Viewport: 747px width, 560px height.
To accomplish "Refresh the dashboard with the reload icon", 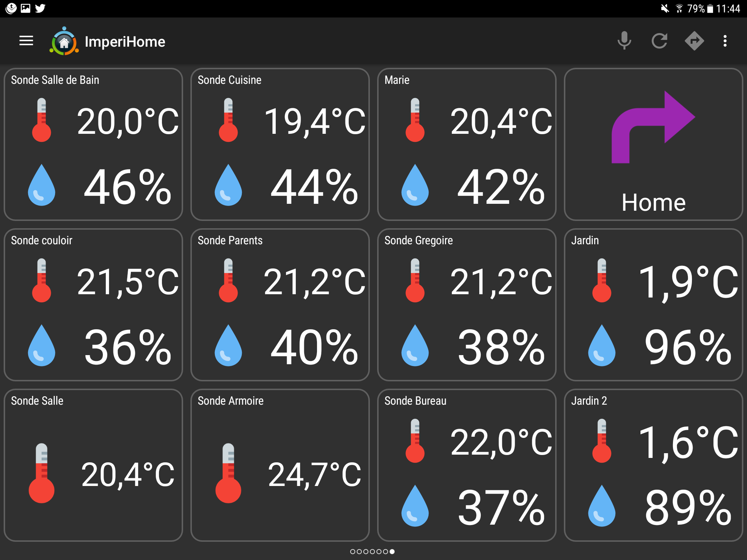I will pyautogui.click(x=659, y=41).
